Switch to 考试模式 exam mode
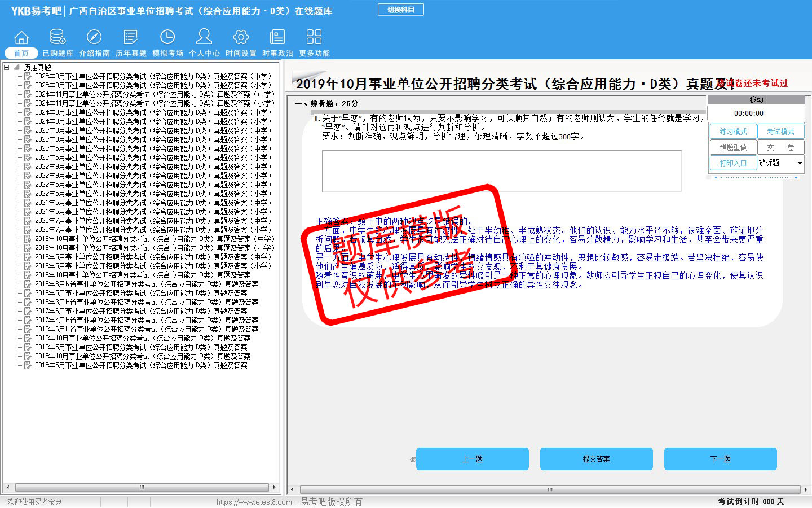Viewport: 812px width, 508px height. 780,132
